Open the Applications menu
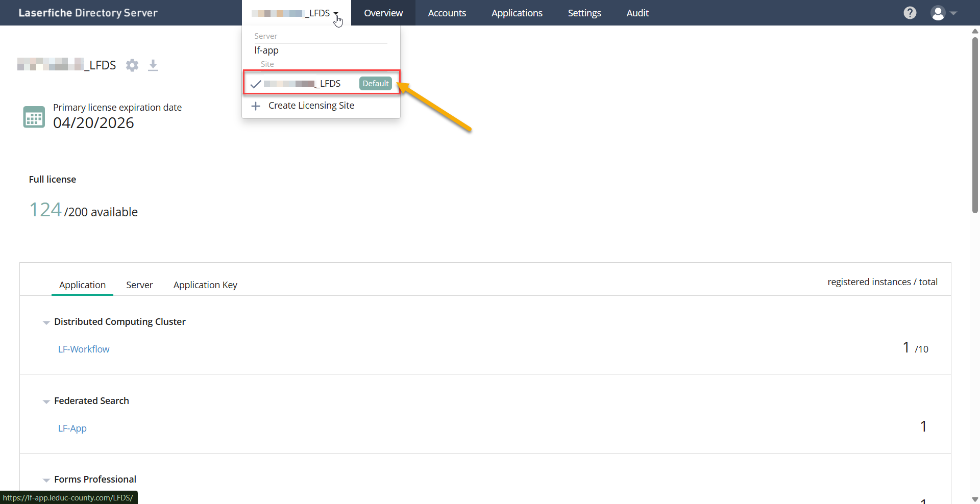The image size is (980, 504). click(x=517, y=13)
